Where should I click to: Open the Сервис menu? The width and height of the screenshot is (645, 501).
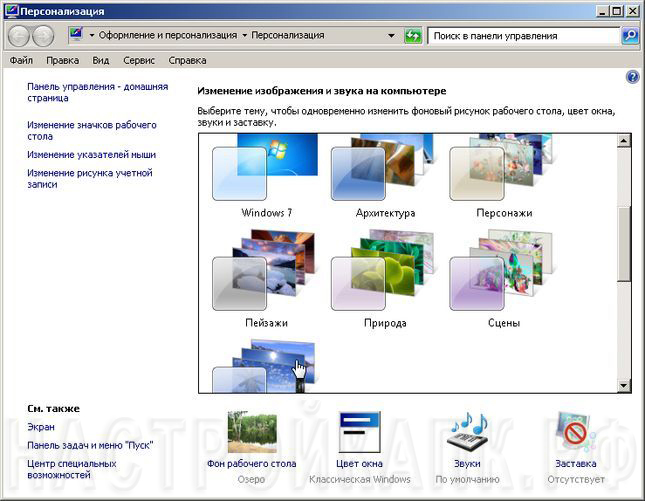(x=139, y=60)
